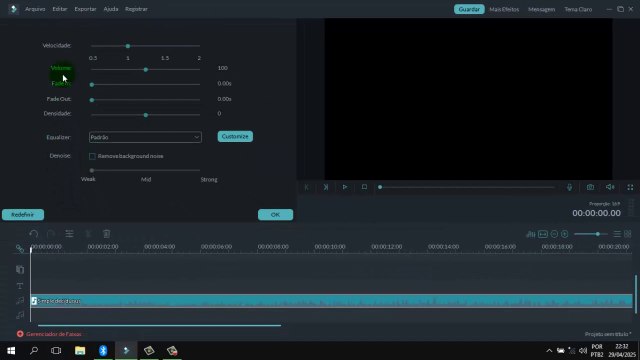Click the previous frame playback button
The image size is (640, 360).
(307, 187)
